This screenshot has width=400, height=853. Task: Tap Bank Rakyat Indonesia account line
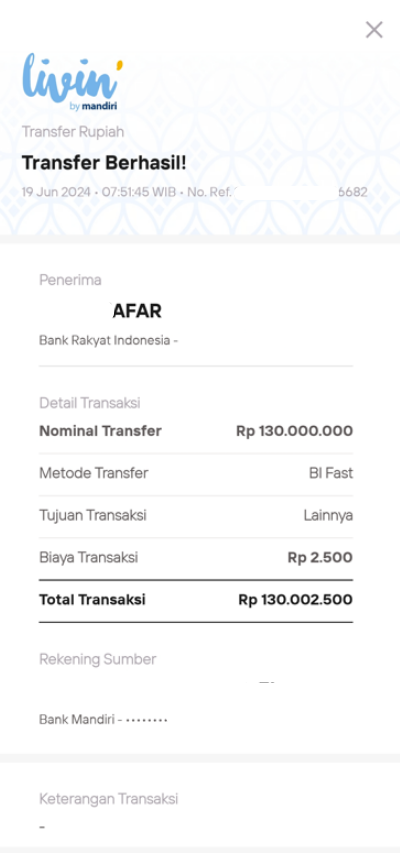[109, 341]
